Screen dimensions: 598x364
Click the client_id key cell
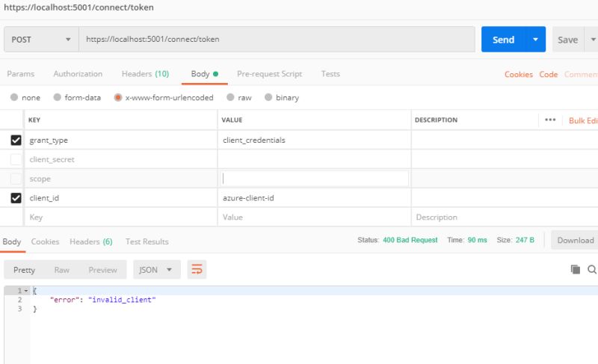[121, 198]
